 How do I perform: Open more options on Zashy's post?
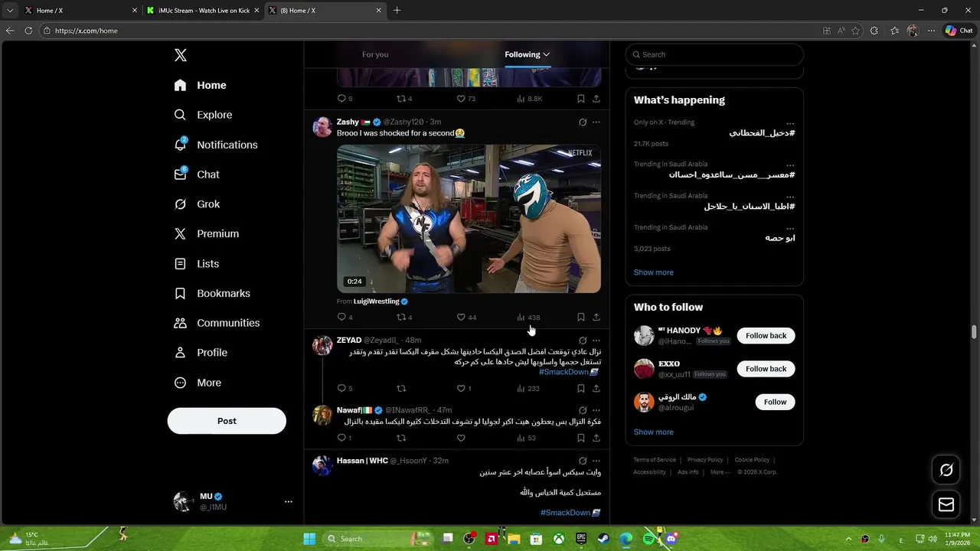point(596,122)
